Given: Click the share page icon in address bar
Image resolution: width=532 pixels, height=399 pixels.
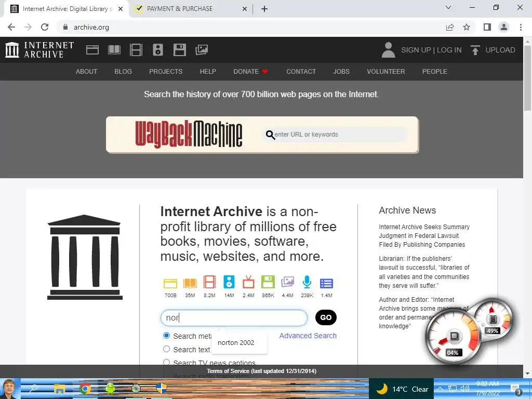Looking at the screenshot, I should click(450, 27).
